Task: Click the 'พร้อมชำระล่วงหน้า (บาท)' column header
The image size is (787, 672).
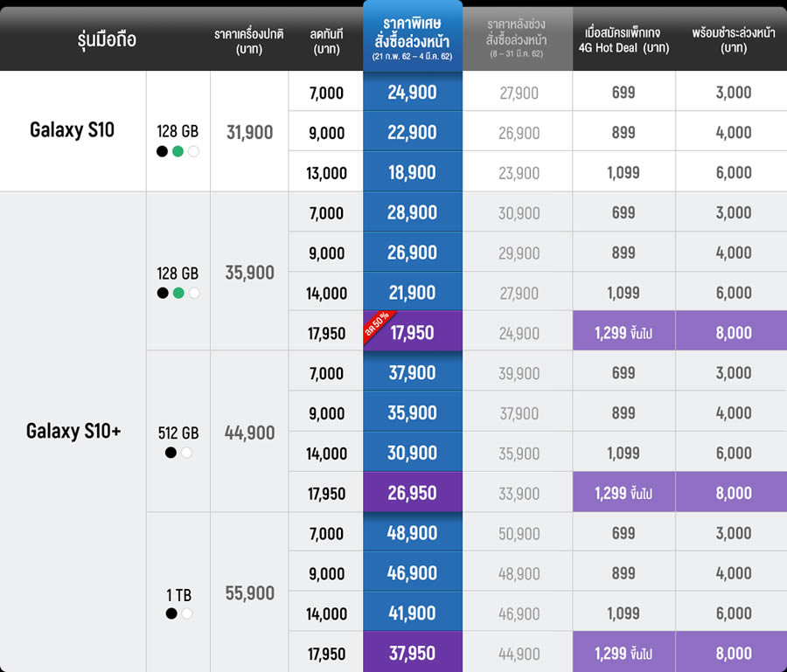Action: click(x=733, y=40)
